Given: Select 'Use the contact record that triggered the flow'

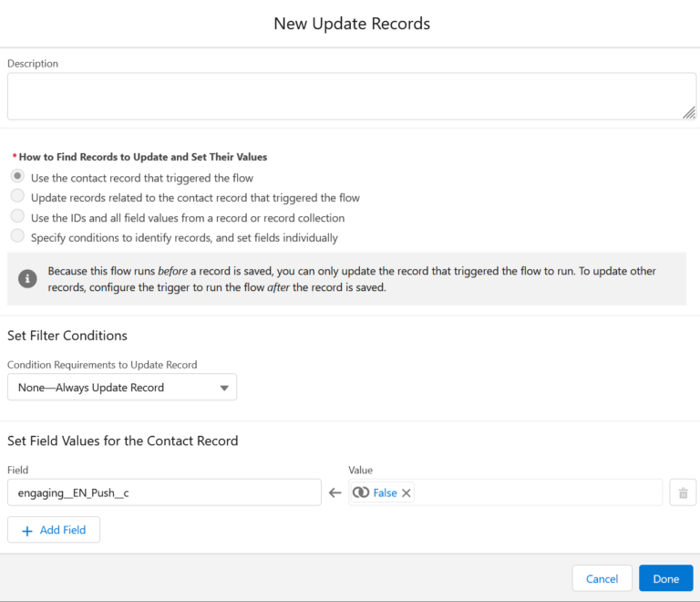Looking at the screenshot, I should point(17,178).
